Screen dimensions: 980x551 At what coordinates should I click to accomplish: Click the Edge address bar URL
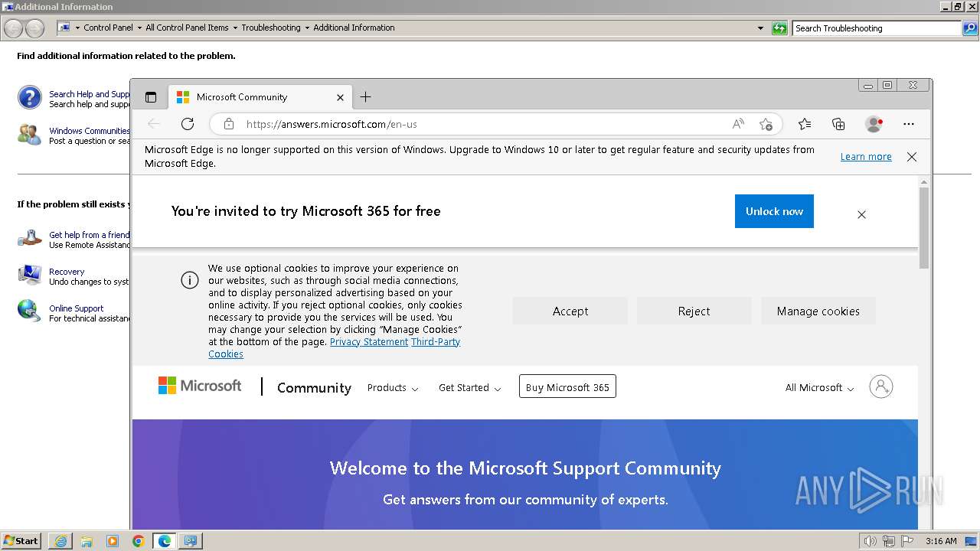click(332, 124)
